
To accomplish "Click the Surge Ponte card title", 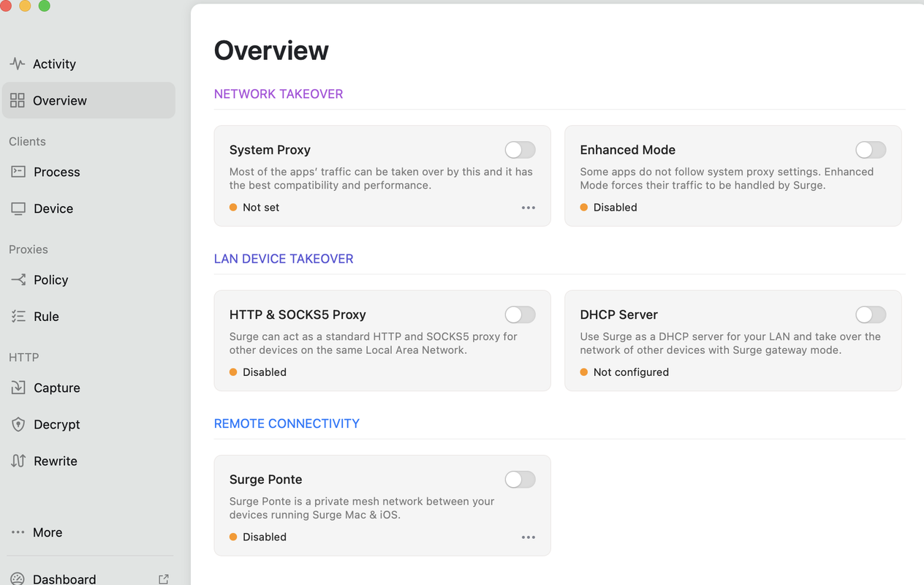I will 265,480.
